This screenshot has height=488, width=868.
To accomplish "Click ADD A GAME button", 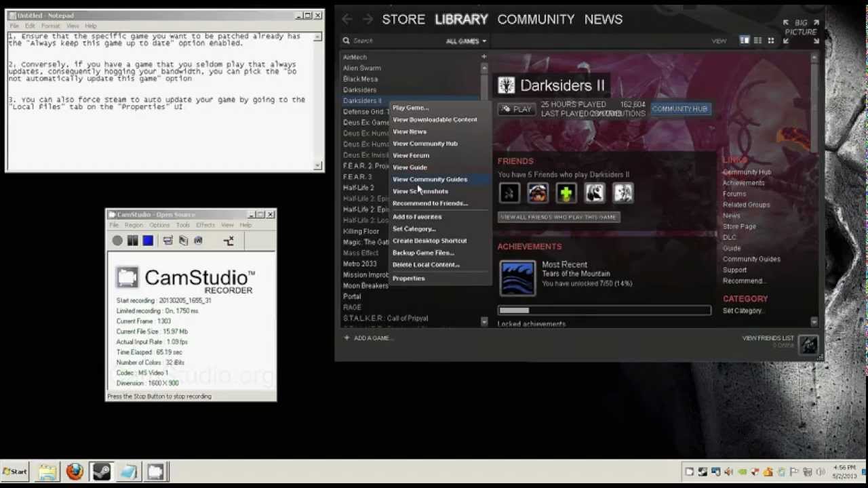I will pyautogui.click(x=367, y=338).
